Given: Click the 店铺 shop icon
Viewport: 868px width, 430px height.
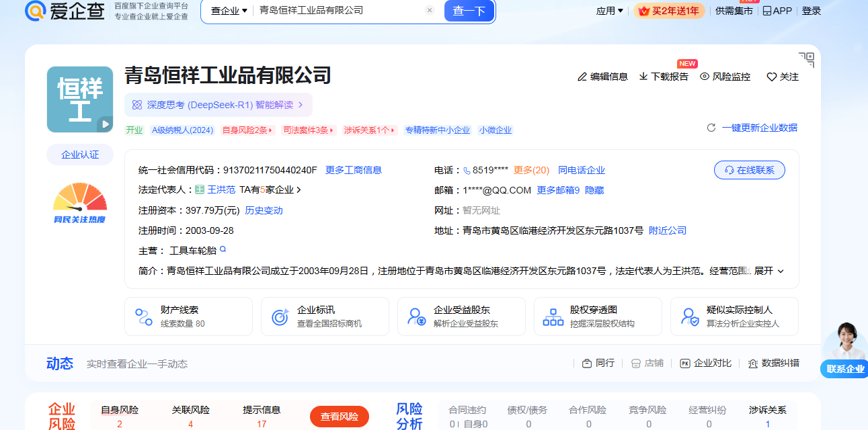Looking at the screenshot, I should pyautogui.click(x=636, y=363).
